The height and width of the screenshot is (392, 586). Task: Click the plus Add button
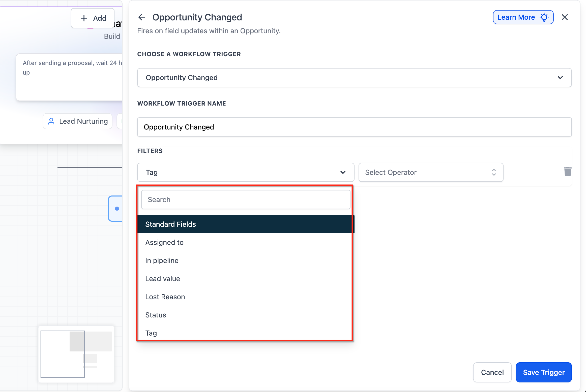pyautogui.click(x=93, y=18)
